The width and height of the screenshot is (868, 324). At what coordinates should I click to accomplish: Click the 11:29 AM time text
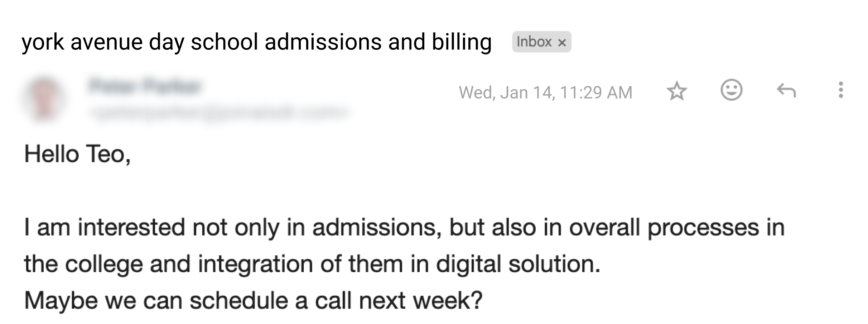point(596,92)
